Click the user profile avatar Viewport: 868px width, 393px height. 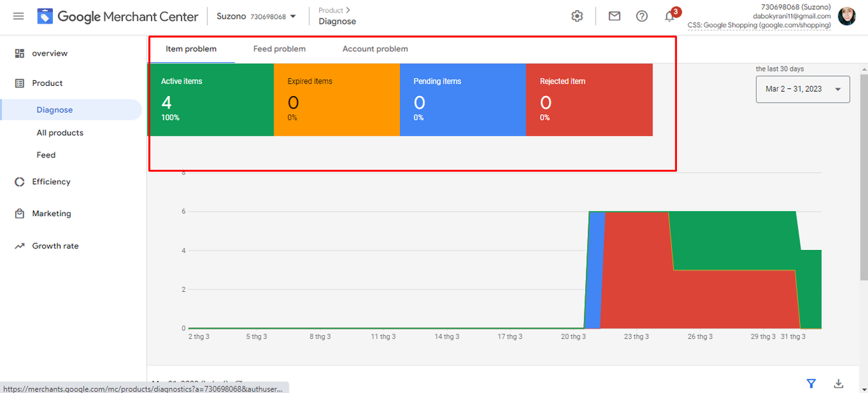pos(847,16)
